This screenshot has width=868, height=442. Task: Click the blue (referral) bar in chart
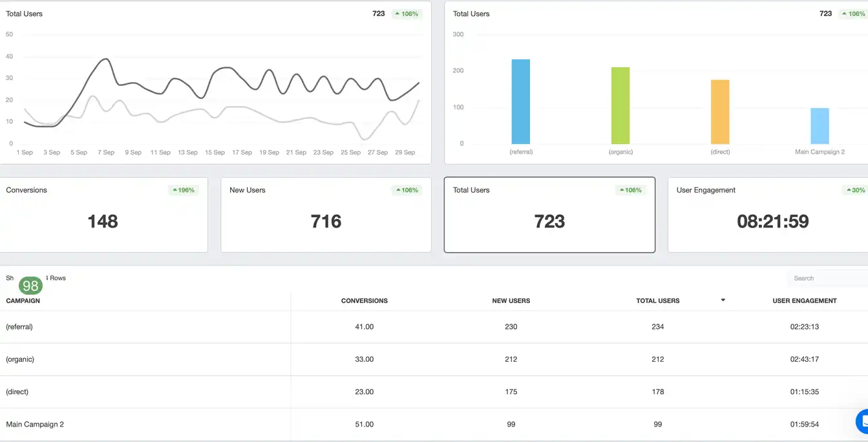[x=521, y=101]
